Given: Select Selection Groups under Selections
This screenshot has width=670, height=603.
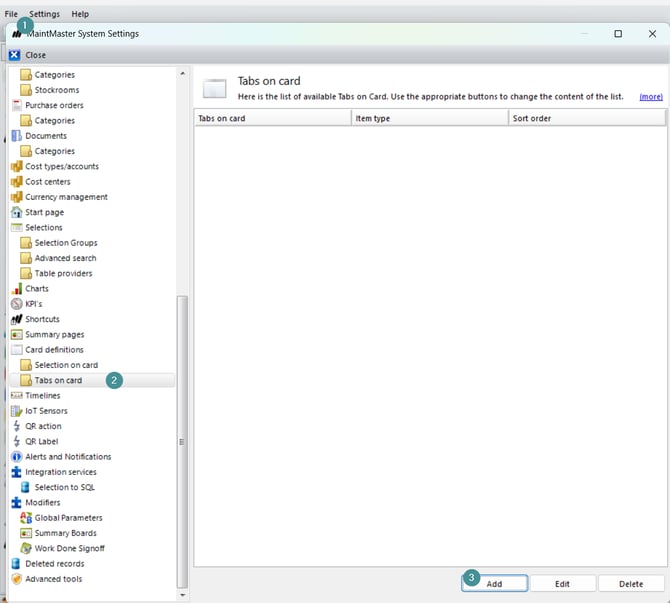Looking at the screenshot, I should coord(66,243).
